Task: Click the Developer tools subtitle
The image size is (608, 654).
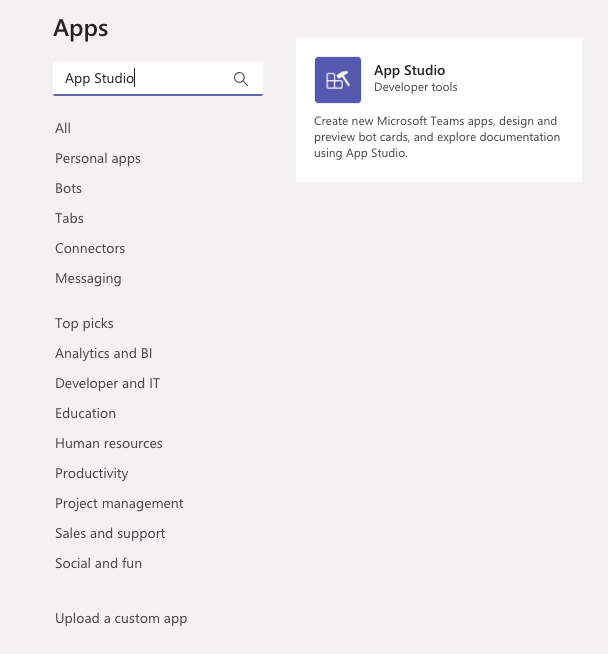Action: pos(416,87)
